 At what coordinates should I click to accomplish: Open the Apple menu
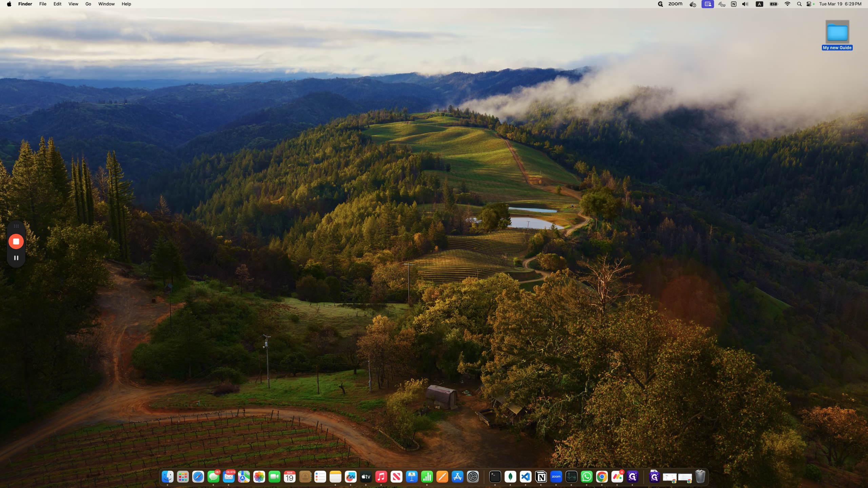(9, 4)
